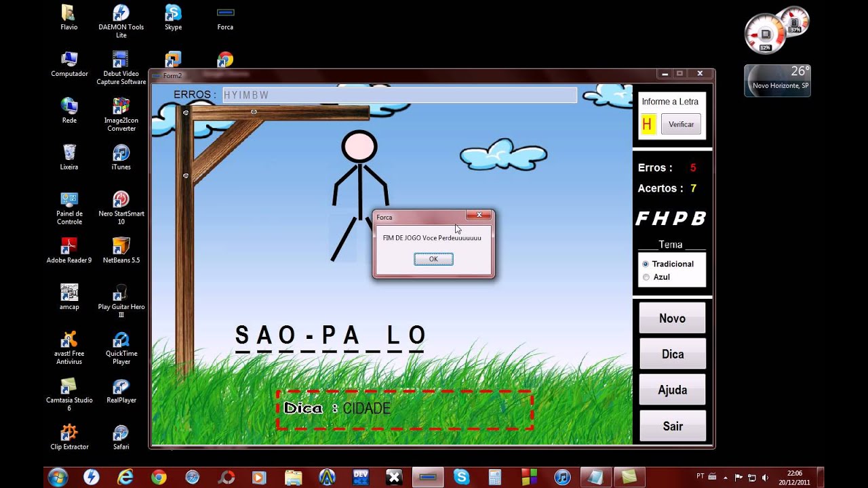The width and height of the screenshot is (868, 488).
Task: Select the Skype desktop icon
Action: 173,18
